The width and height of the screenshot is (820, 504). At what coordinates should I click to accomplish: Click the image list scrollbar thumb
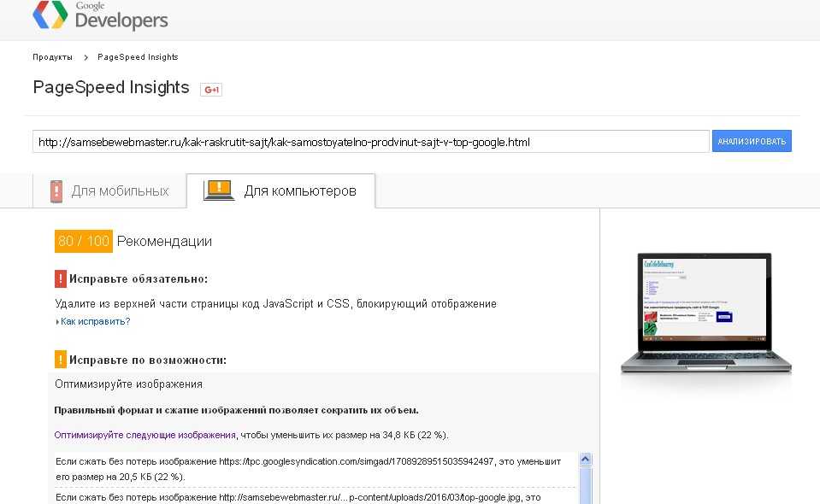586,487
